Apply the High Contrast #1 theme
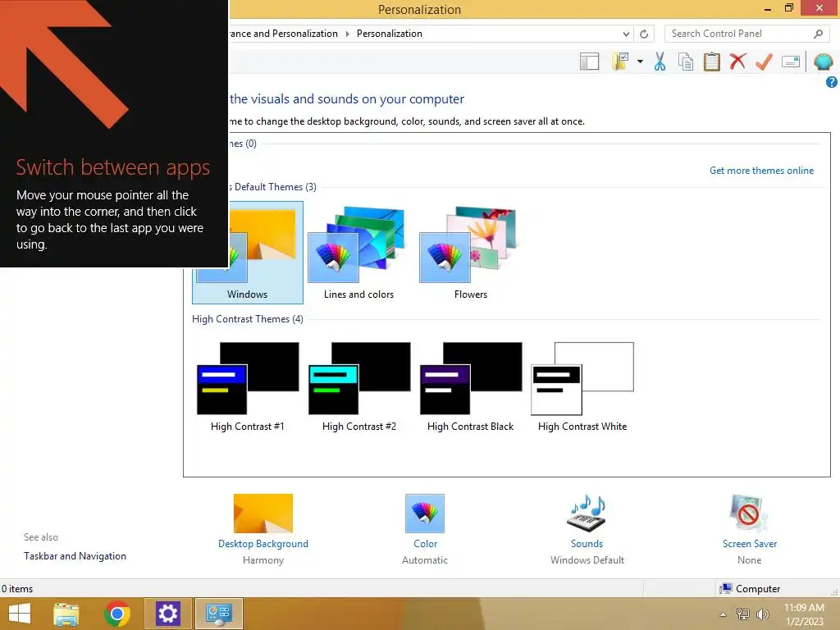This screenshot has height=630, width=840. pyautogui.click(x=248, y=387)
